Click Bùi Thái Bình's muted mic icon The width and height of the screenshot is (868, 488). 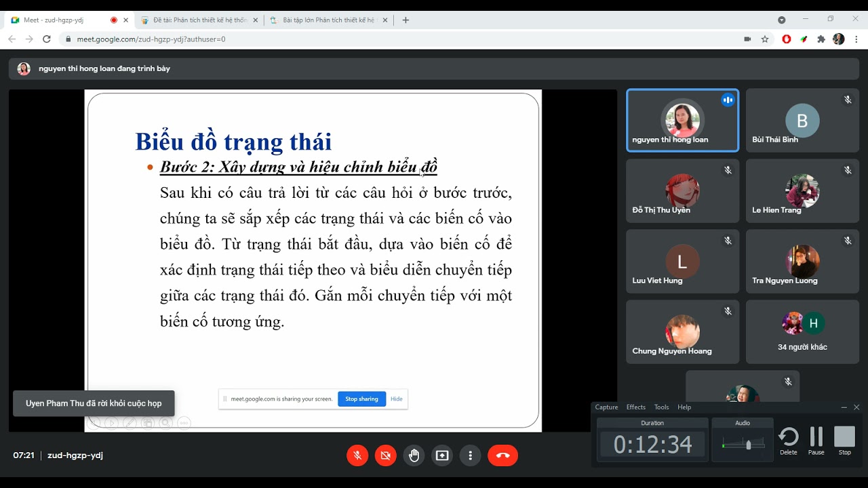point(848,100)
